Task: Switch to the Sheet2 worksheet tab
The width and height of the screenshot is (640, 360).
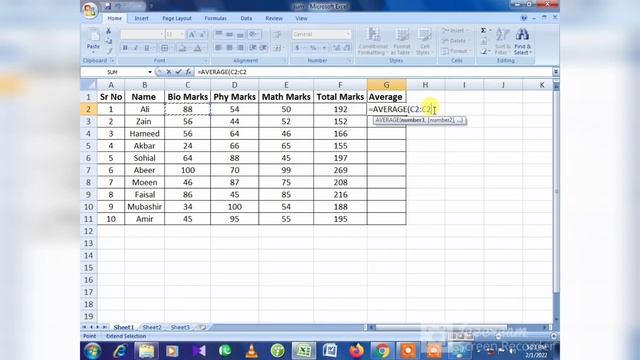Action: click(x=152, y=327)
